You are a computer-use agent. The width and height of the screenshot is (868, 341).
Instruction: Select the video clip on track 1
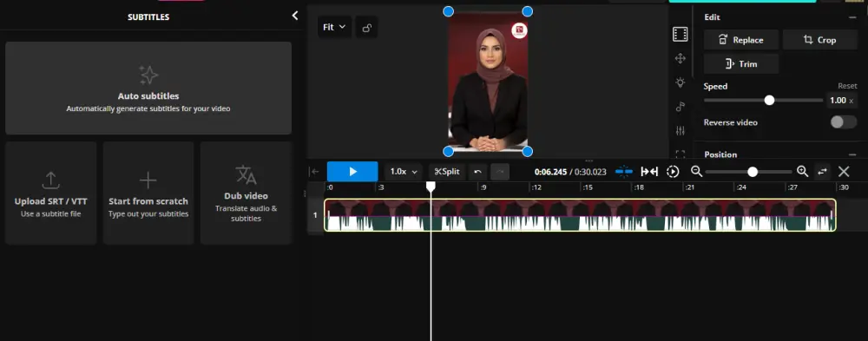click(x=580, y=215)
